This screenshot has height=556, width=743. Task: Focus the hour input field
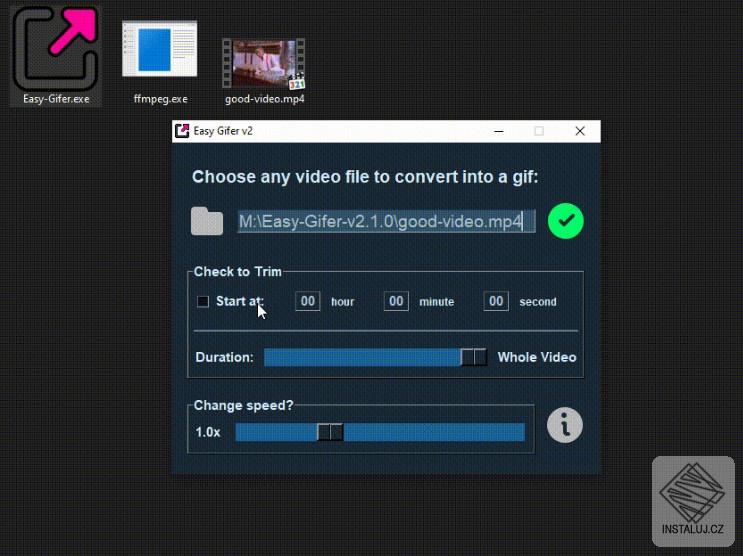(x=308, y=301)
